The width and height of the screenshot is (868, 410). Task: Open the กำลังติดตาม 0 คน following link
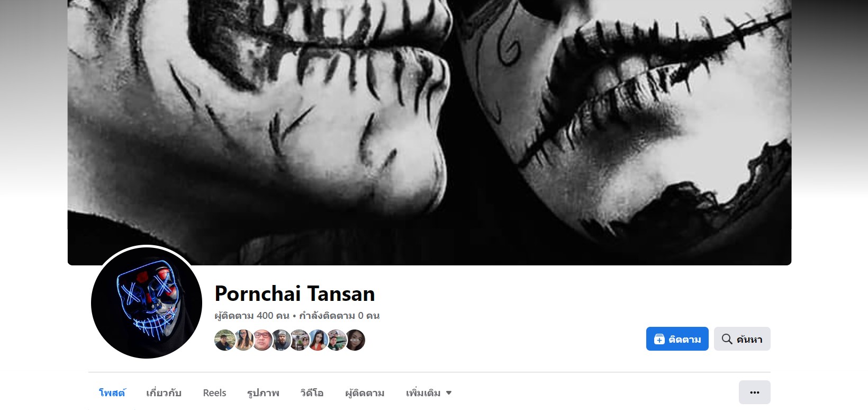(339, 316)
